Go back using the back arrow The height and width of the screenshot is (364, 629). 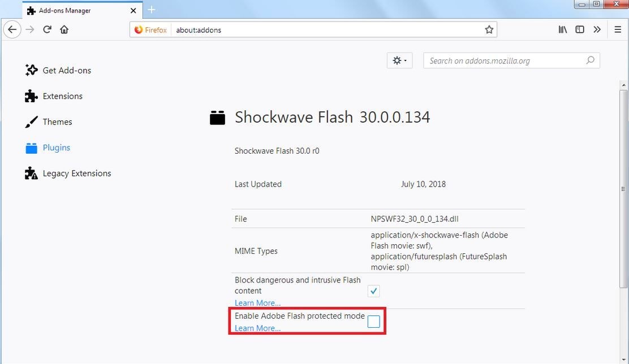[12, 29]
